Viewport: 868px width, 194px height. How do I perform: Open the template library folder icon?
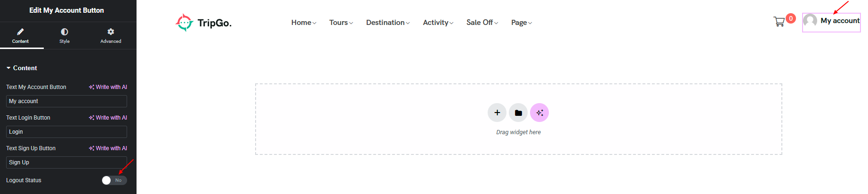(518, 113)
